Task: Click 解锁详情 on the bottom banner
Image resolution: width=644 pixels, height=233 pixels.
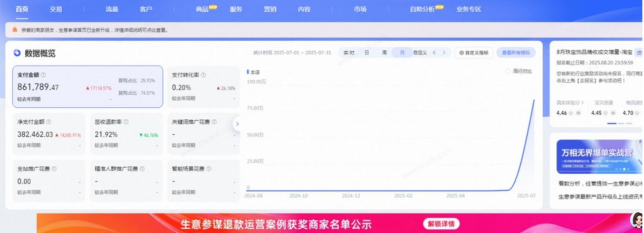Action: point(440,223)
